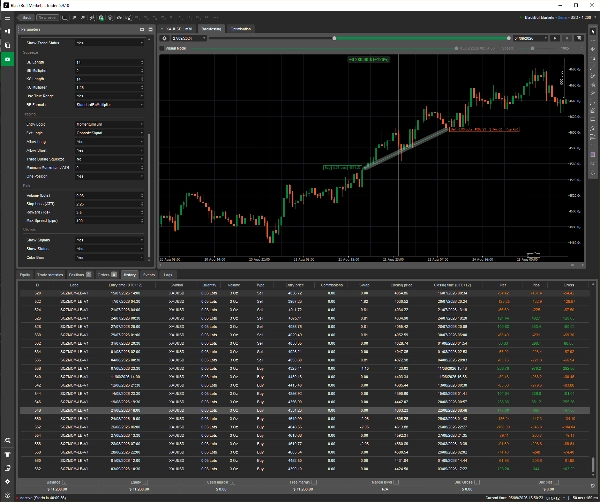Click the Parameters panel vertical scrollbar
Image resolution: width=600 pixels, height=502 pixels.
[149, 195]
